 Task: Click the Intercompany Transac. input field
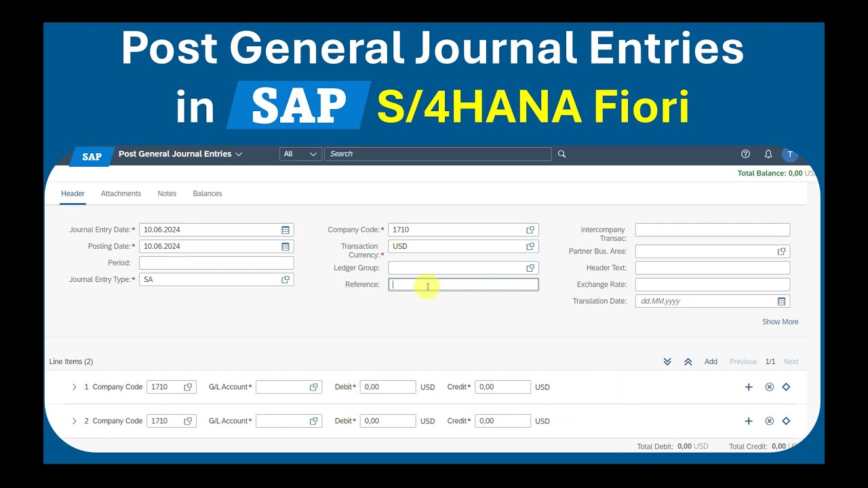tap(713, 230)
